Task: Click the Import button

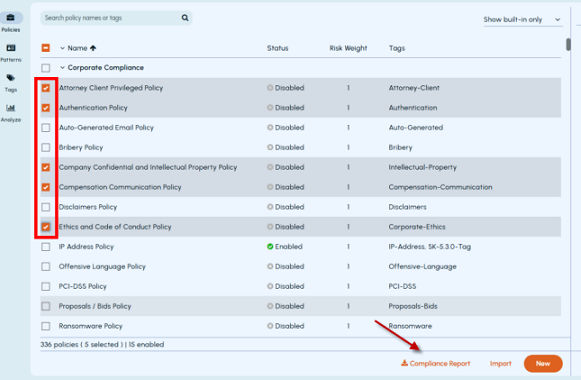Action: point(501,364)
